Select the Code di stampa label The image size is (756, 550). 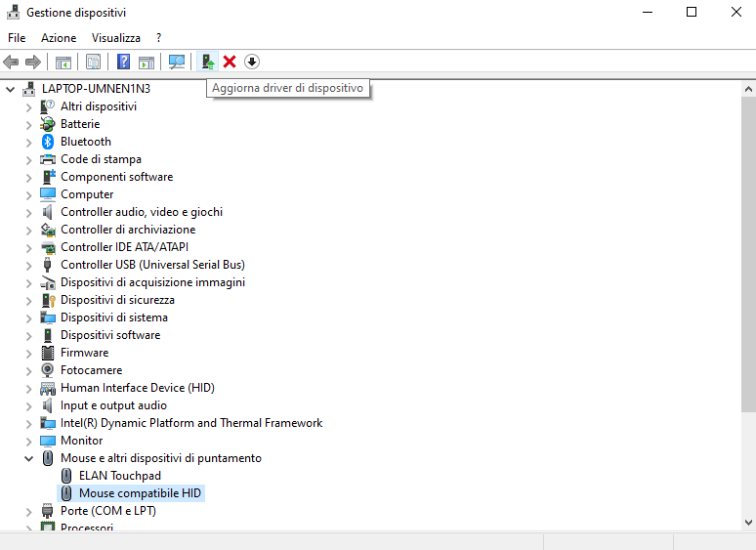click(101, 159)
